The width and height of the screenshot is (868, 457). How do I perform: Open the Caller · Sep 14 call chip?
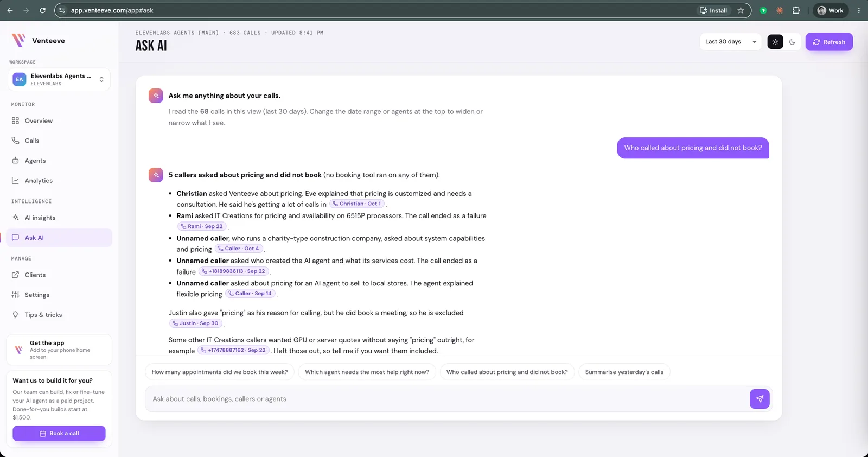click(250, 294)
